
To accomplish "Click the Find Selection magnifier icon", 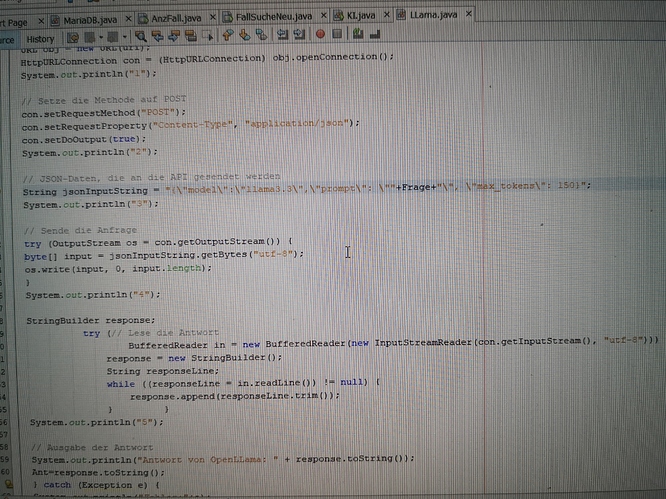I will (141, 37).
